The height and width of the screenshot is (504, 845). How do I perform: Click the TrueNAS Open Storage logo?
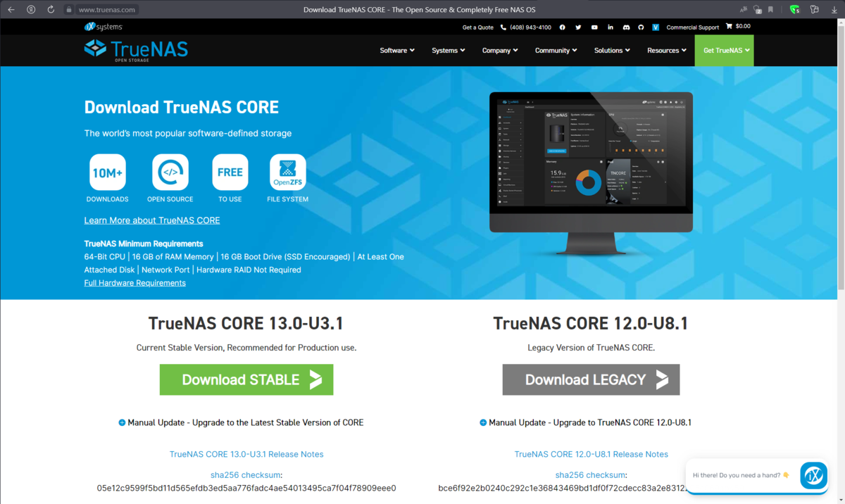[x=136, y=50]
